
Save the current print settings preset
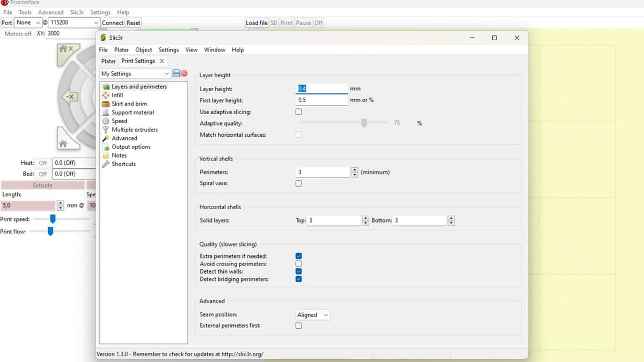pyautogui.click(x=176, y=73)
